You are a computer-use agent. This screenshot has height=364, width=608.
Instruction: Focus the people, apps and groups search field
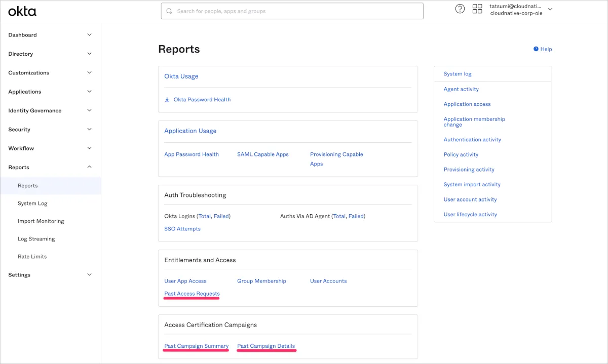(296, 11)
